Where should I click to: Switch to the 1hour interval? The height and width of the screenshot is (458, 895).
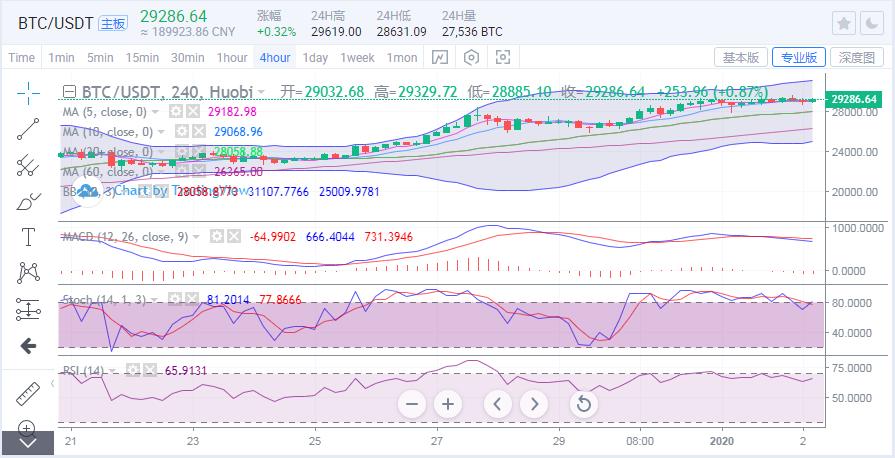(x=232, y=58)
